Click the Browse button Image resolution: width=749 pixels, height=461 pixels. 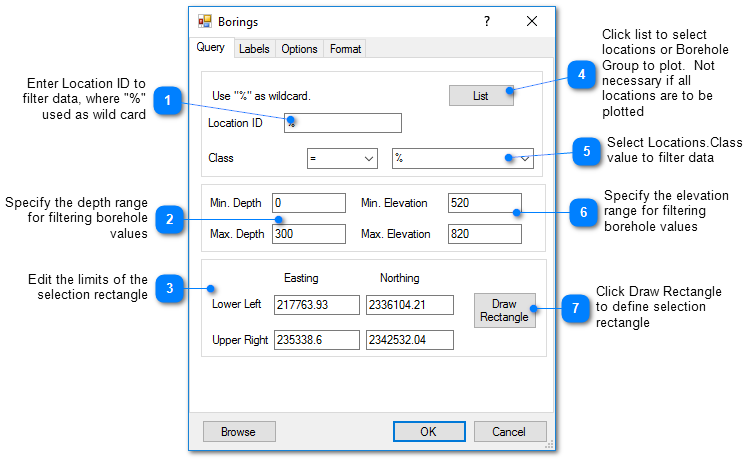click(x=239, y=432)
